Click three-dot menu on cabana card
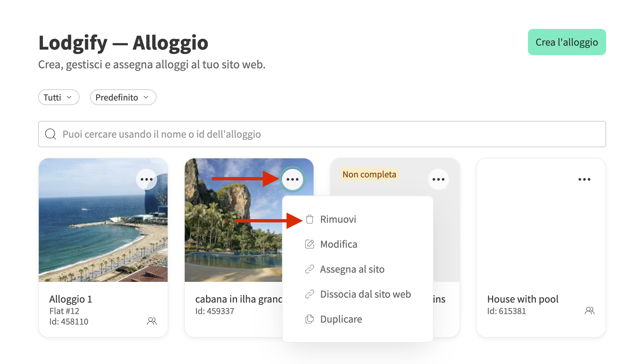Viewport: 639px width, 364px height. [292, 179]
